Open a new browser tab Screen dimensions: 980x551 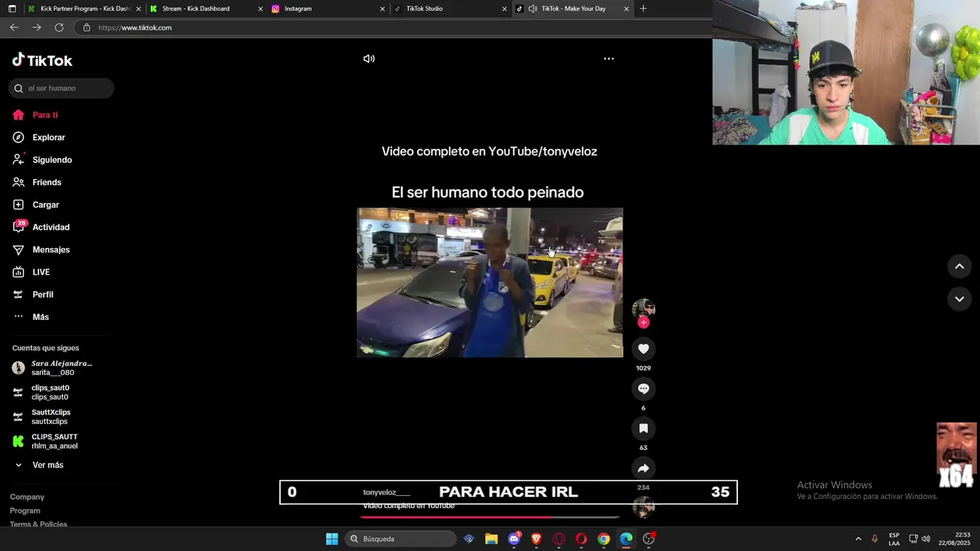643,8
